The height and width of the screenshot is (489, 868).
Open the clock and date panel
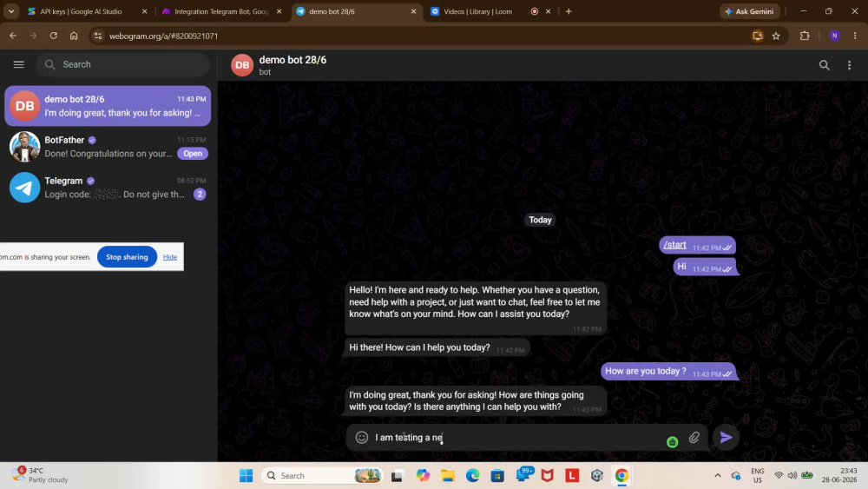pyautogui.click(x=839, y=475)
